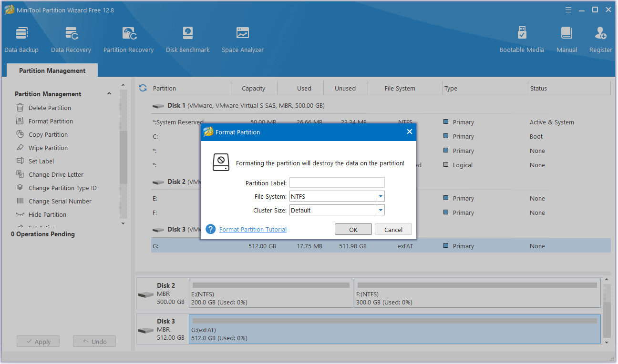618x364 pixels.
Task: Click the help question mark icon
Action: 211,229
